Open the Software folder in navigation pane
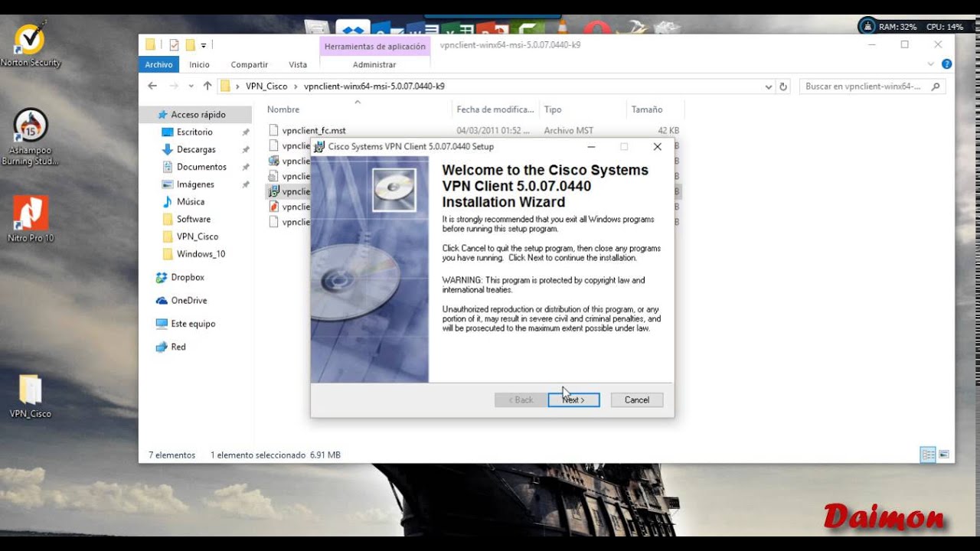Screen dimensions: 980x551 (193, 219)
